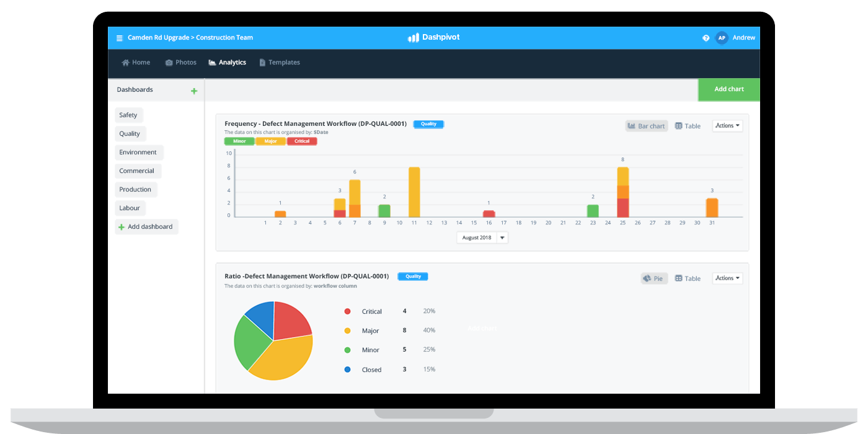Open Actions dropdown on Frequency chart
This screenshot has width=868, height=434.
(727, 126)
